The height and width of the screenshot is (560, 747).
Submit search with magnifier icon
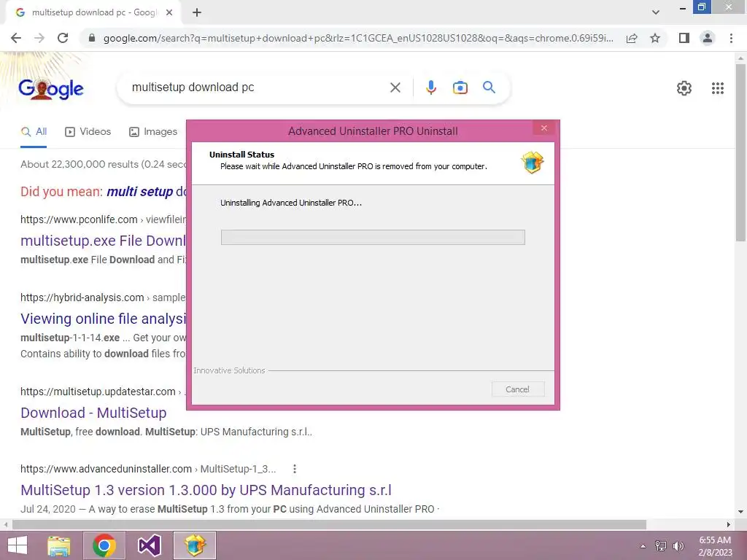point(489,87)
